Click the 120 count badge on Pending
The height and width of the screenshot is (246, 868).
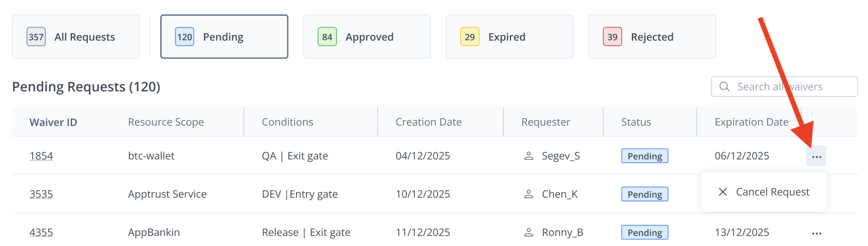click(184, 37)
